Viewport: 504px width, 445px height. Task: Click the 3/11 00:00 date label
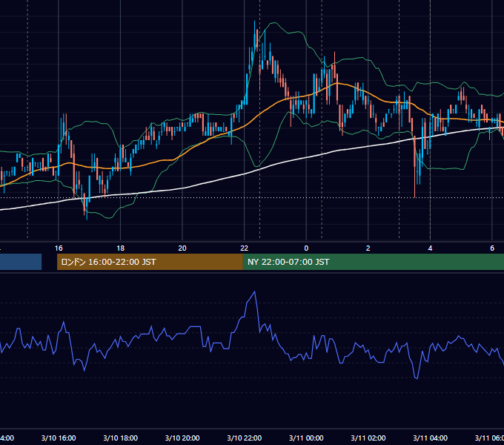coord(306,438)
